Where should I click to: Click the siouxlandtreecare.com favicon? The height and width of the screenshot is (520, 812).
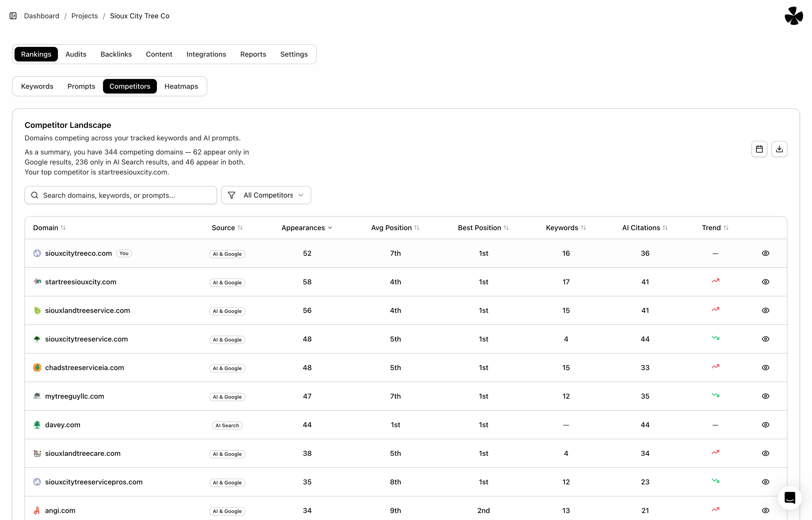[37, 453]
